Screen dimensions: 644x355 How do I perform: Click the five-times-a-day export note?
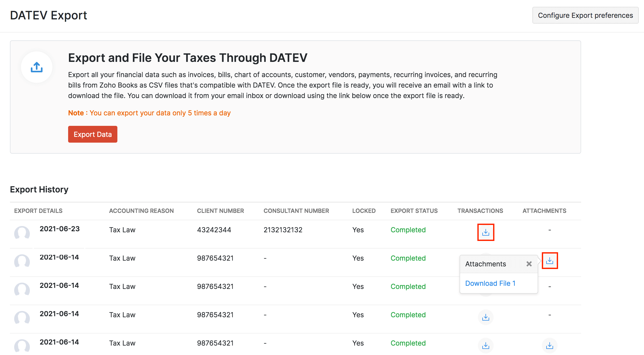(149, 113)
